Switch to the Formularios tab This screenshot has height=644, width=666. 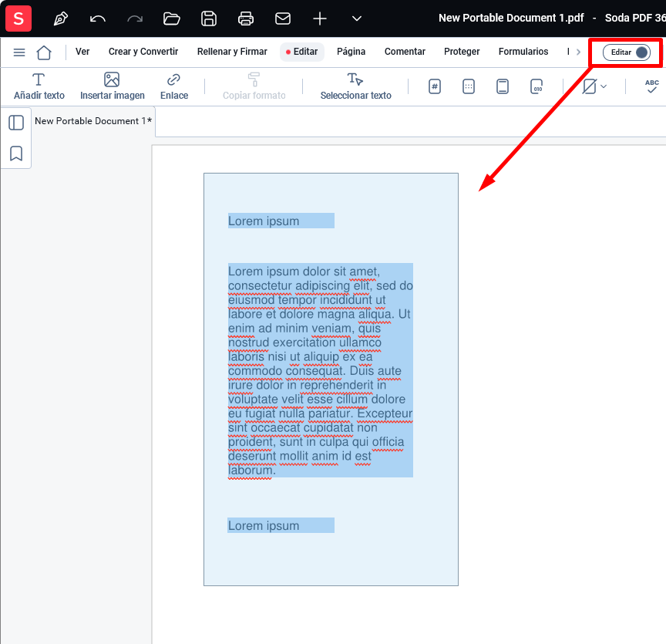click(523, 52)
